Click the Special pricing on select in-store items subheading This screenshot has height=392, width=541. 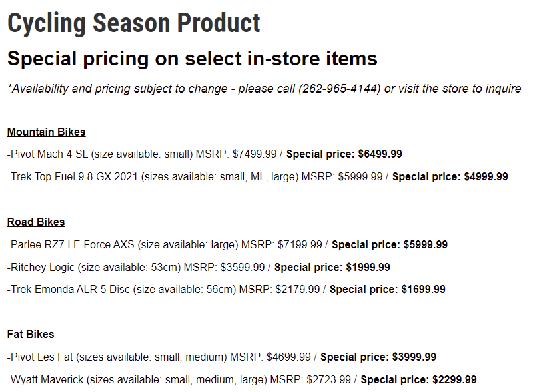point(192,59)
